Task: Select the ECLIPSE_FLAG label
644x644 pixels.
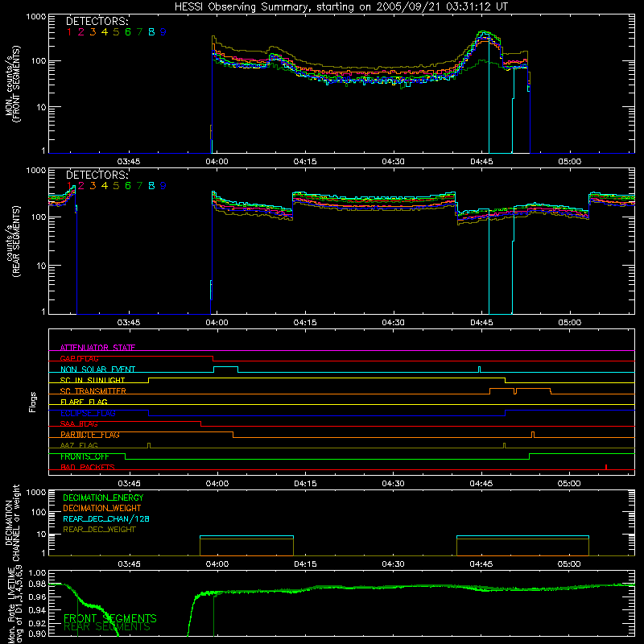Action: [x=88, y=413]
